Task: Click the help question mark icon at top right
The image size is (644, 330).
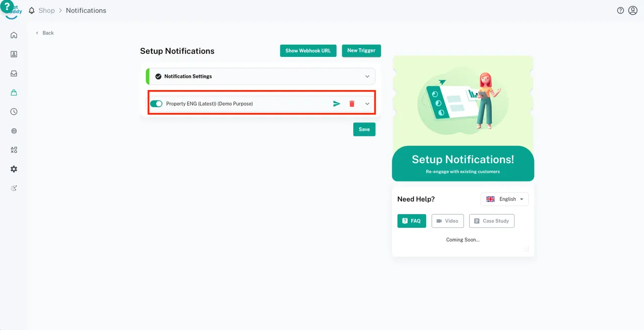Action: 620,11
